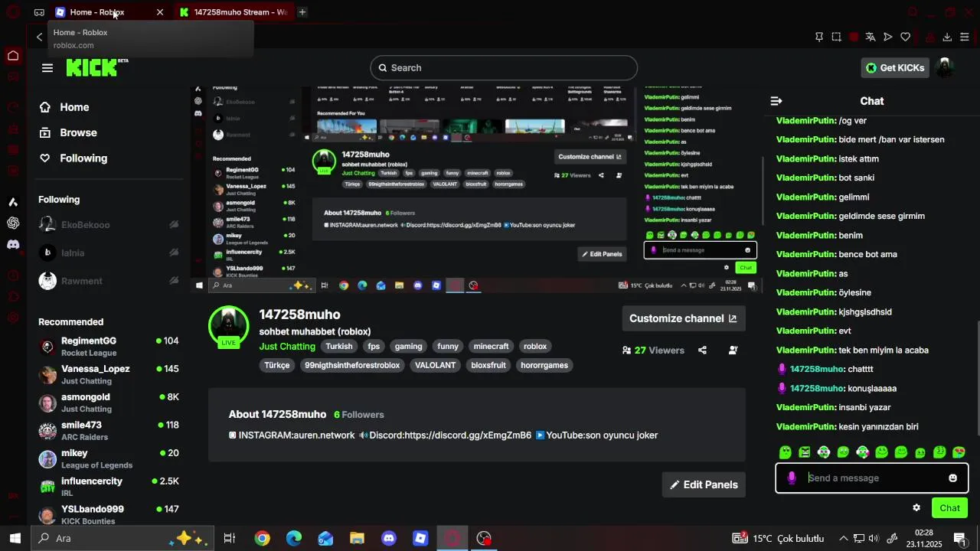Open the user profile avatar
980x551 pixels.
[946, 67]
